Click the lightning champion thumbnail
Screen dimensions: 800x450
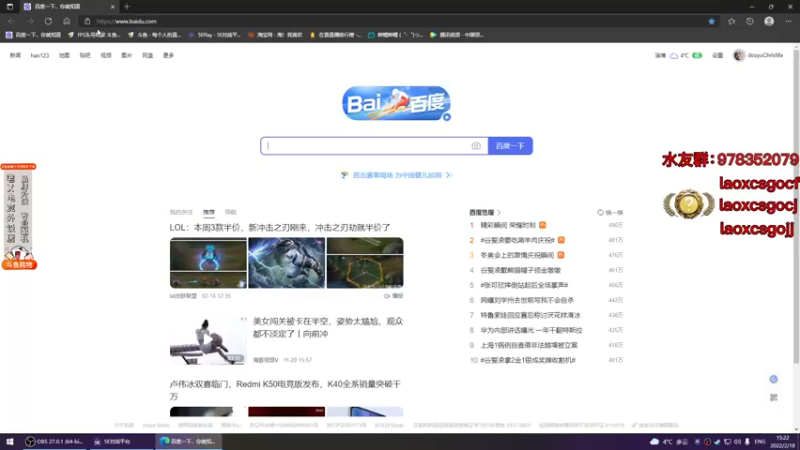(287, 263)
